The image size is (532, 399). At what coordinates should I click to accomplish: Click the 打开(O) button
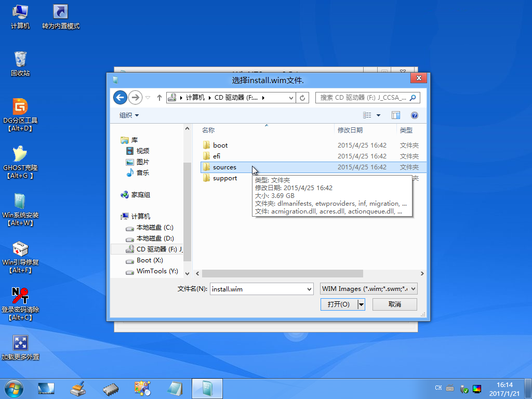click(339, 304)
